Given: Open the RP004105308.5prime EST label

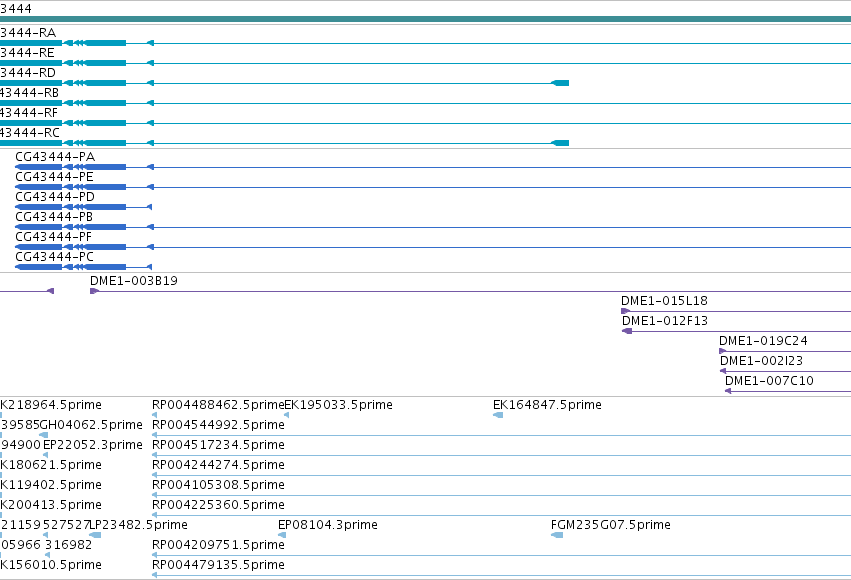Looking at the screenshot, I should coord(218,486).
